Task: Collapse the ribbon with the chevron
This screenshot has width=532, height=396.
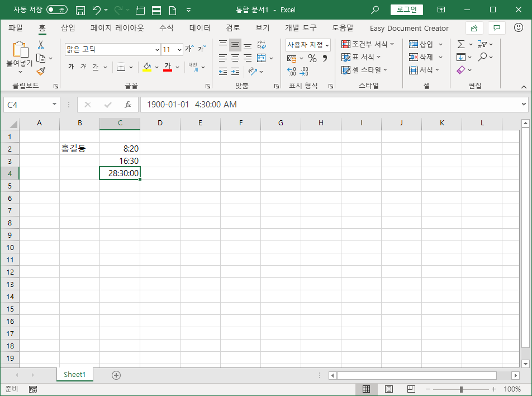Action: [x=524, y=87]
